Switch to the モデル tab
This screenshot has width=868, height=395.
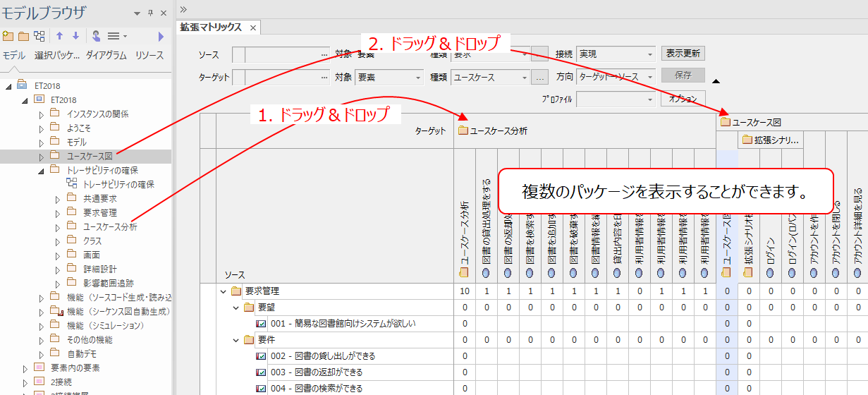14,56
